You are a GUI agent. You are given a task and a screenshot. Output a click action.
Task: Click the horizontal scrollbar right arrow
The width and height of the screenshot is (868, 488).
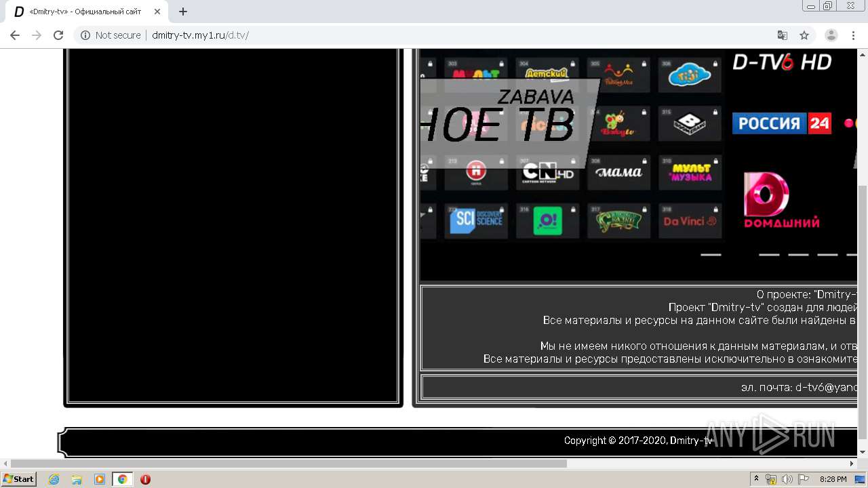coord(852,464)
